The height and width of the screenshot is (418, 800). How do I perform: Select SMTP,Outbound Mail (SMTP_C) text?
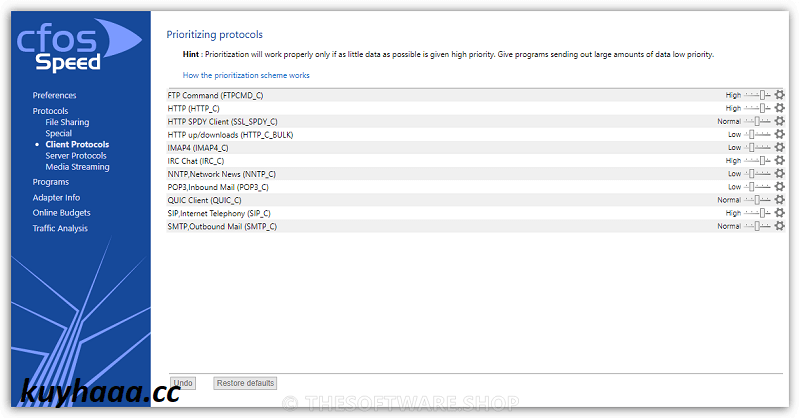(x=222, y=226)
